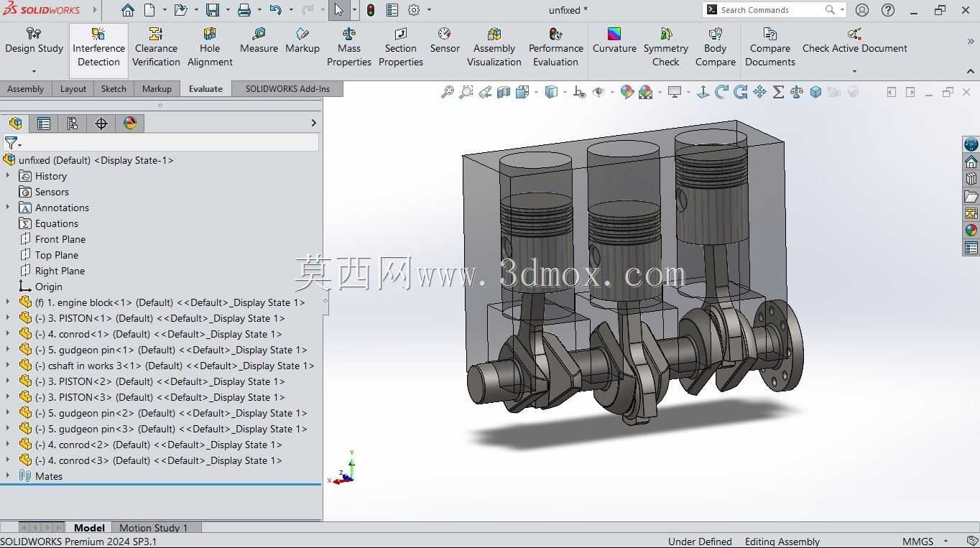
Task: Open the SOLIDWORKS Resources home task pane tab
Action: coord(971,162)
